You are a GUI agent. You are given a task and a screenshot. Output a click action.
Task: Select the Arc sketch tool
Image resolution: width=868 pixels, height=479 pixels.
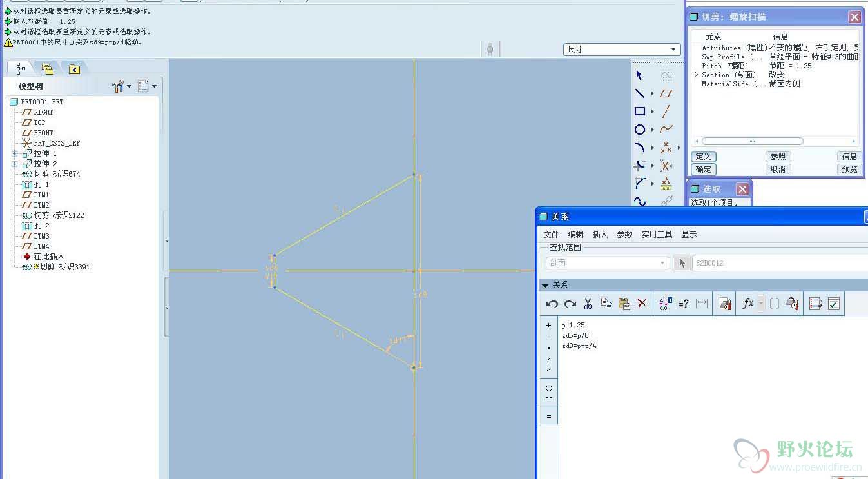pos(639,148)
